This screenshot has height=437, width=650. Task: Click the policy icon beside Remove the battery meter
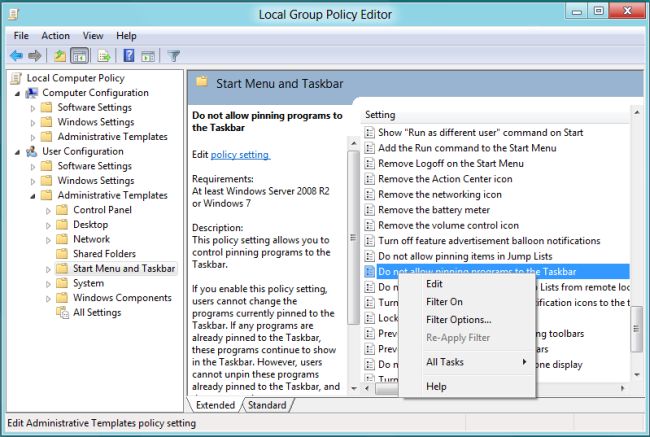369,210
